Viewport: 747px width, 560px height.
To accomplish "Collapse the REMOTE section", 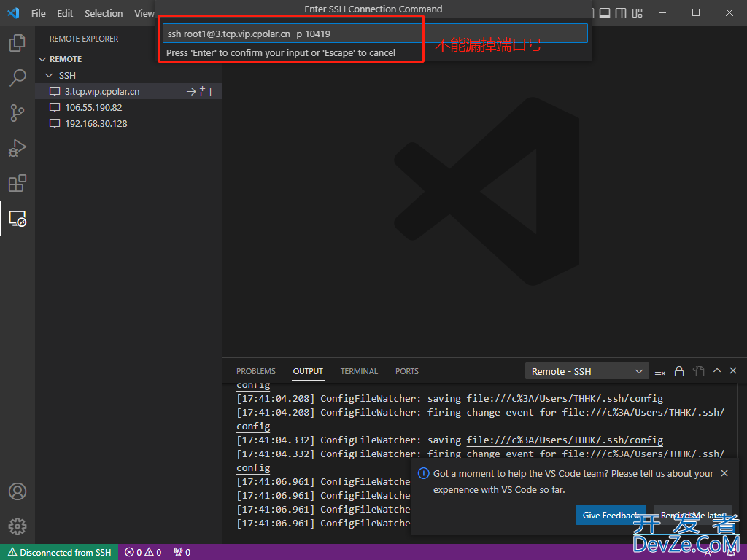I will click(x=42, y=59).
